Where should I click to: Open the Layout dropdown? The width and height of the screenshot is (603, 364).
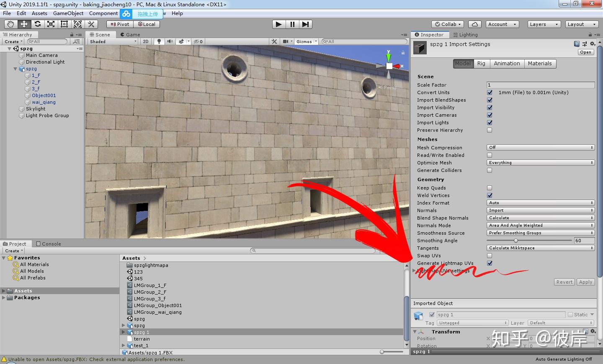[x=582, y=24]
